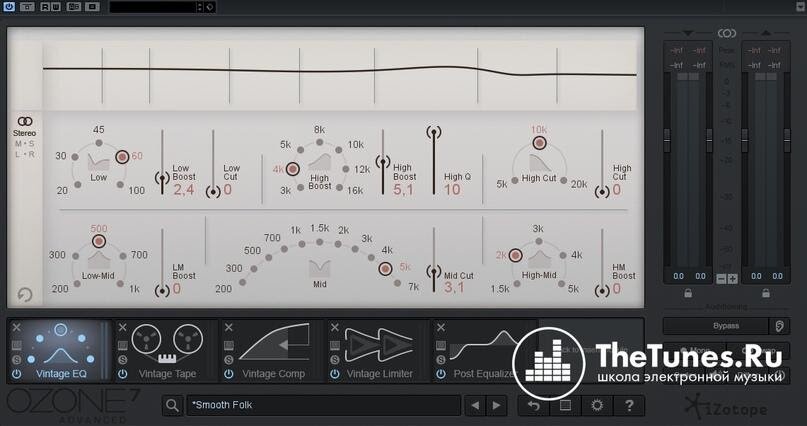Click the High Q value 10
The image size is (807, 426).
(452, 190)
